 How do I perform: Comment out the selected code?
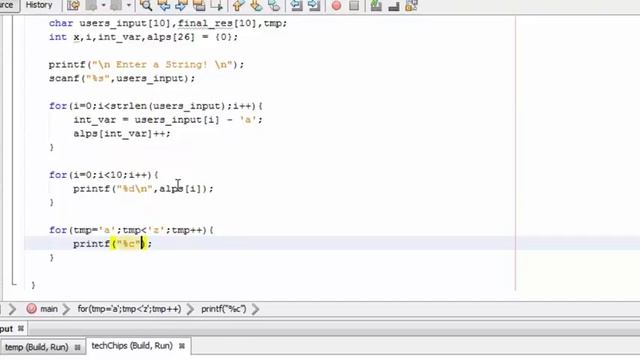[376, 6]
